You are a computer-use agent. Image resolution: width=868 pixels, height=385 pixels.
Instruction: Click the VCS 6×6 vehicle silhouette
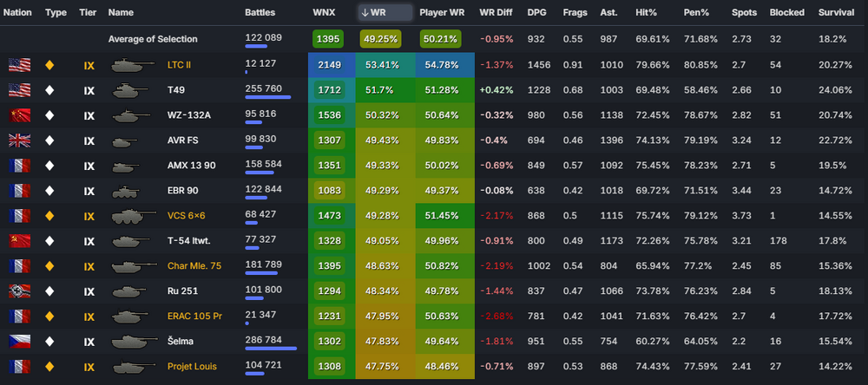point(134,216)
